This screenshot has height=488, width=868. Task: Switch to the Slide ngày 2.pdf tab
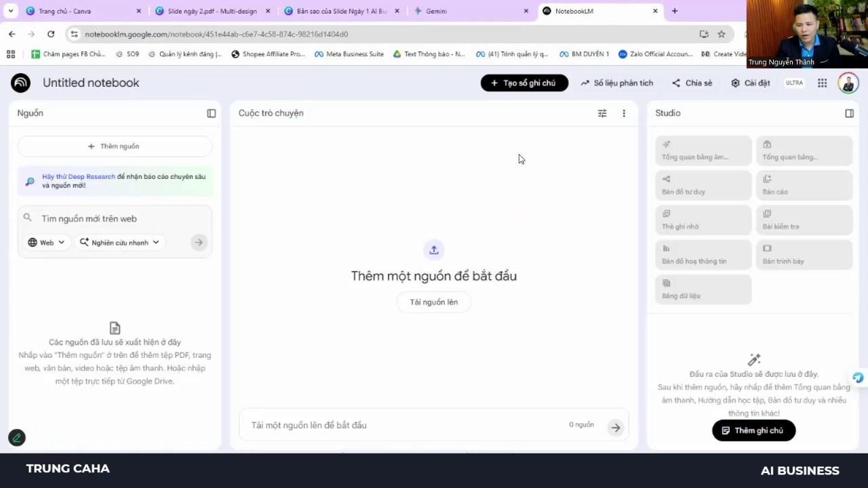click(x=212, y=11)
